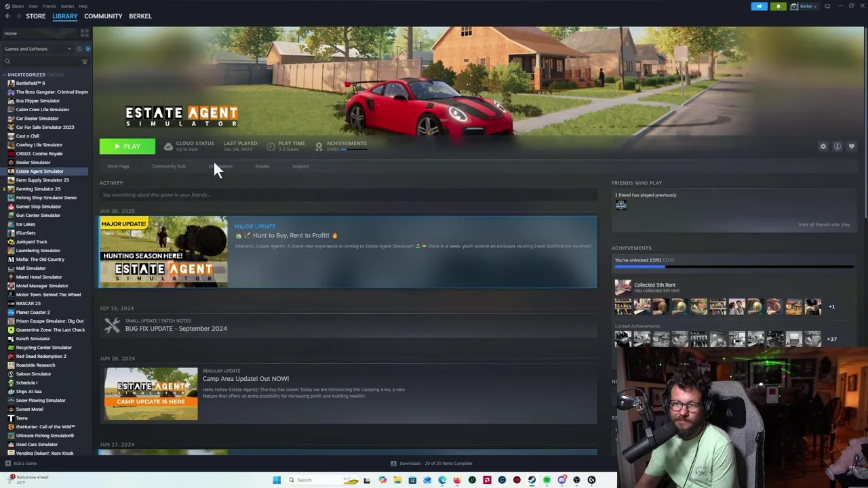
Task: Open advanced filter options in sidebar
Action: pyautogui.click(x=85, y=62)
